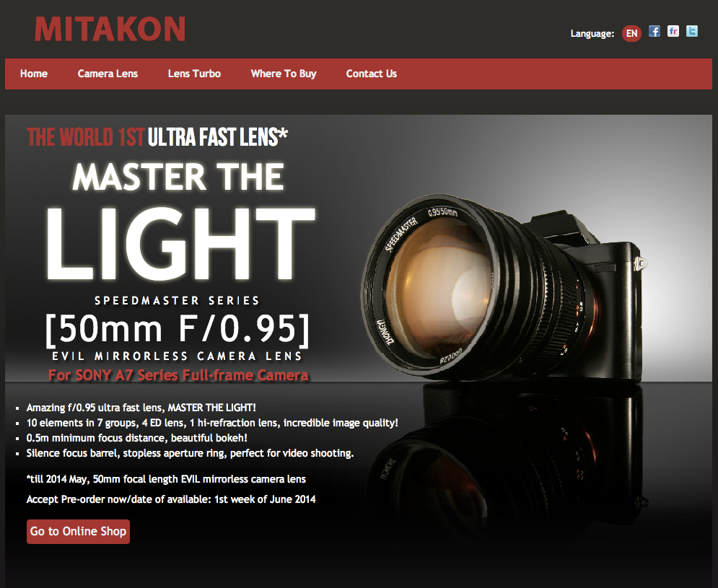Screen dimensions: 718x588
Task: Select the EN language badge
Action: (631, 33)
